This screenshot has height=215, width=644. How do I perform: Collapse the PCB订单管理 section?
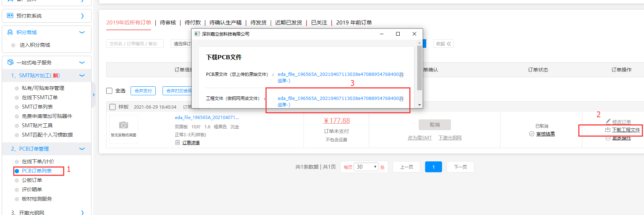[x=82, y=149]
